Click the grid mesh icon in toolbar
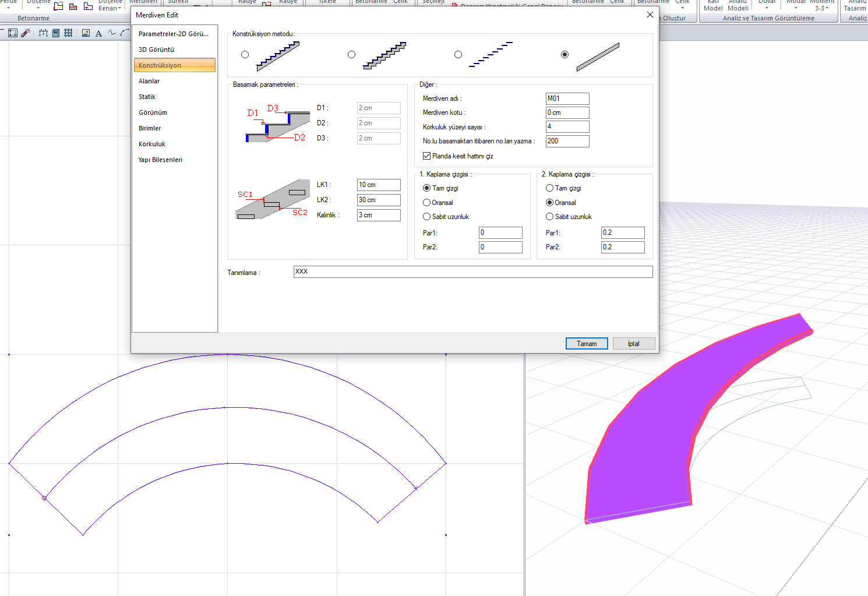 [68, 33]
